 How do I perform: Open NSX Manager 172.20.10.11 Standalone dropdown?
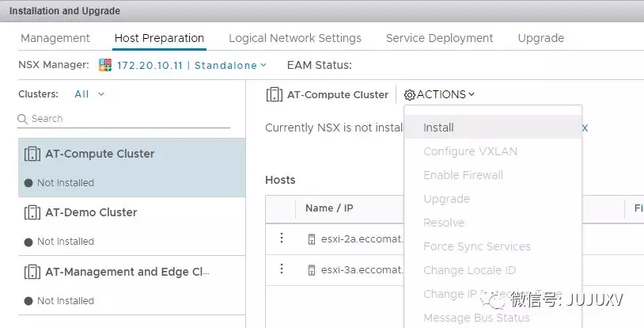pos(191,65)
